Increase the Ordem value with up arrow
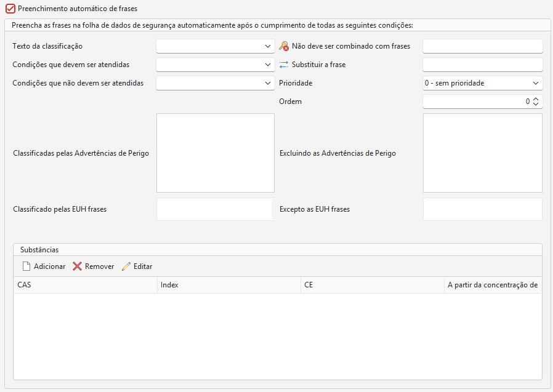The height and width of the screenshot is (392, 553). point(536,99)
